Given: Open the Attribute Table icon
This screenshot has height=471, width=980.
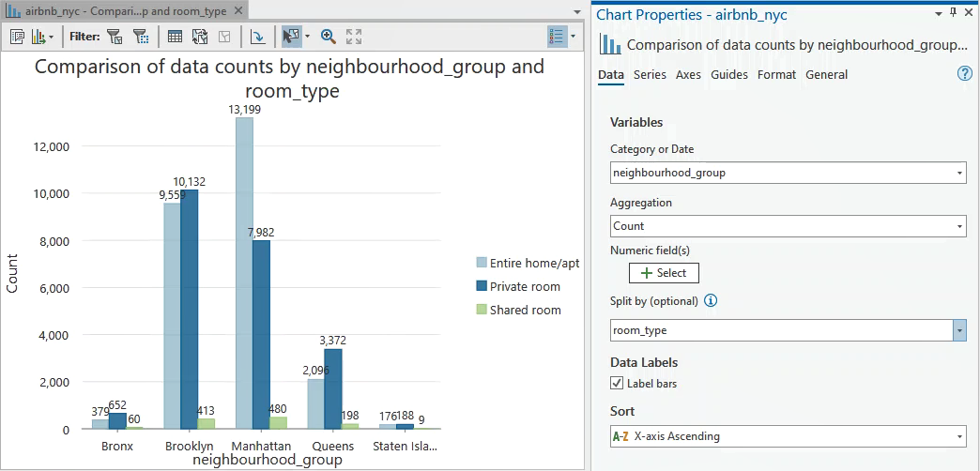Looking at the screenshot, I should pyautogui.click(x=175, y=37).
